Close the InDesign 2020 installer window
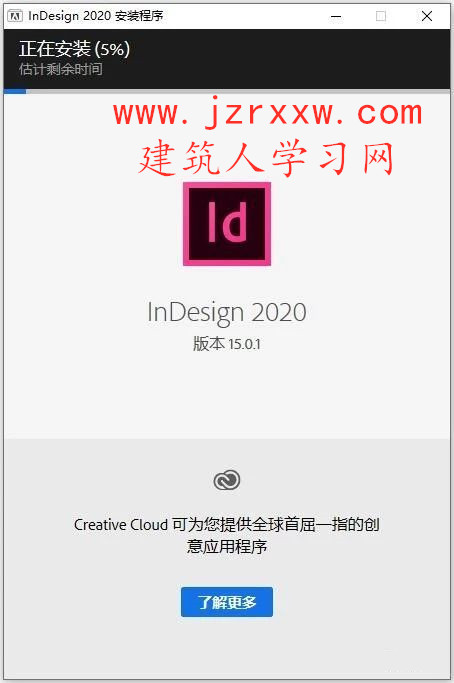This screenshot has height=683, width=454. (427, 17)
